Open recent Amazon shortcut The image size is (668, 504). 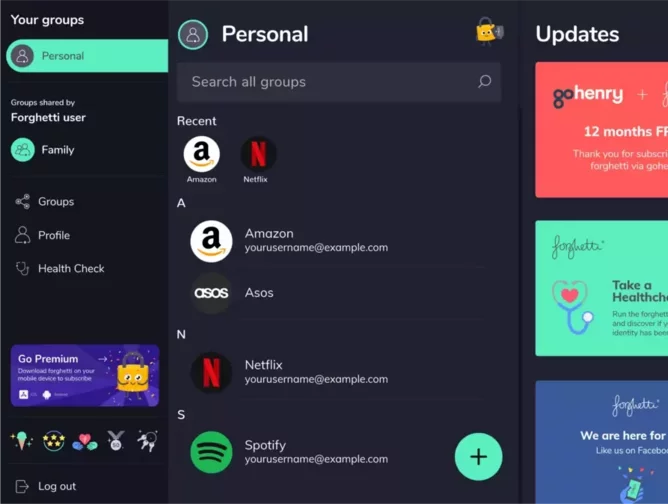coord(202,160)
